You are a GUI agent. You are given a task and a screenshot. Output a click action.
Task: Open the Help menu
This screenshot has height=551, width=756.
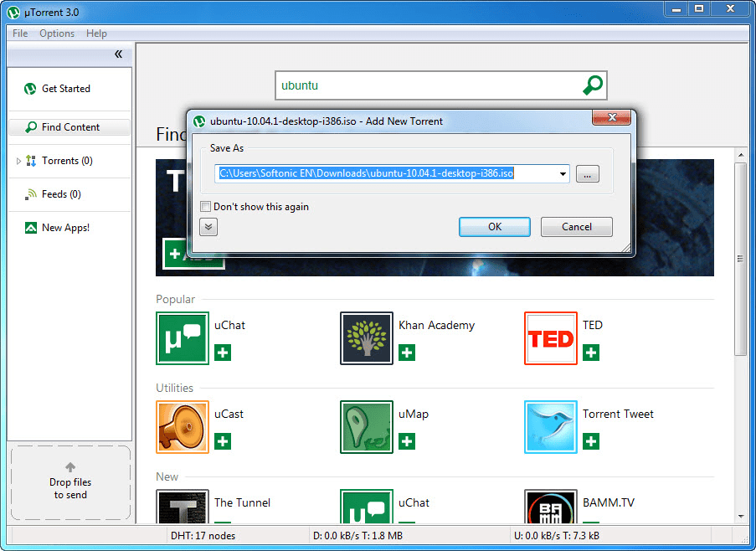96,33
